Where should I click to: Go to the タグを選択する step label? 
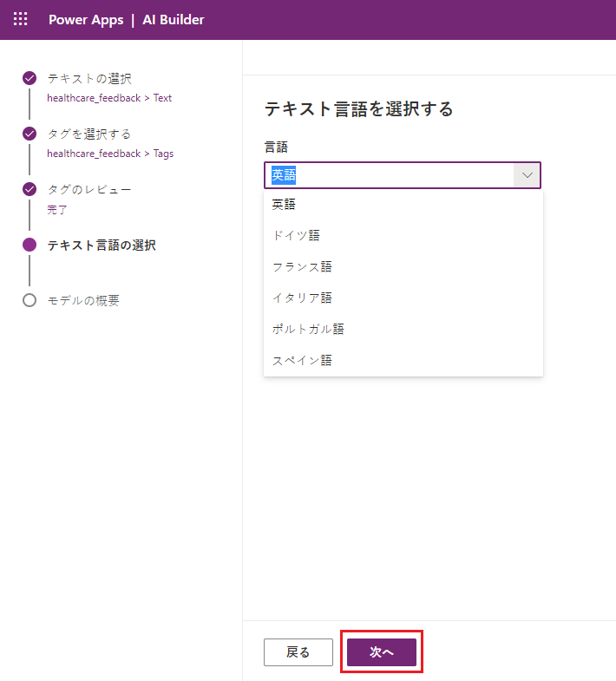pos(88,134)
